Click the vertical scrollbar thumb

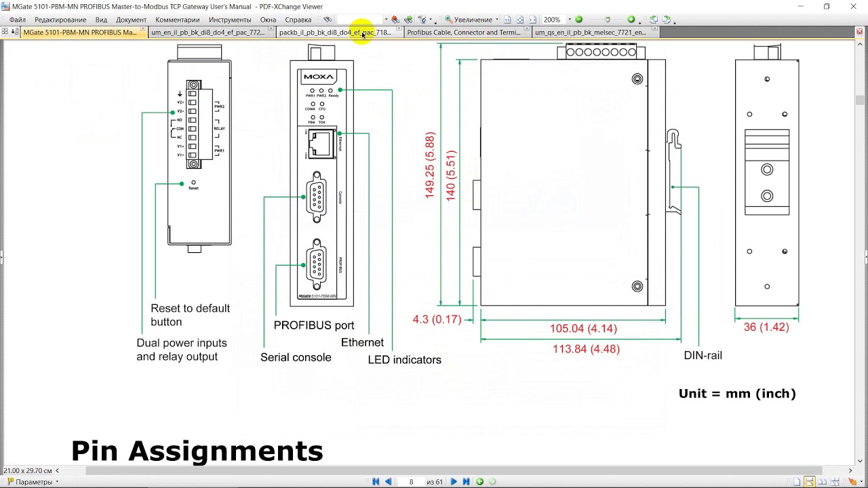(860, 101)
